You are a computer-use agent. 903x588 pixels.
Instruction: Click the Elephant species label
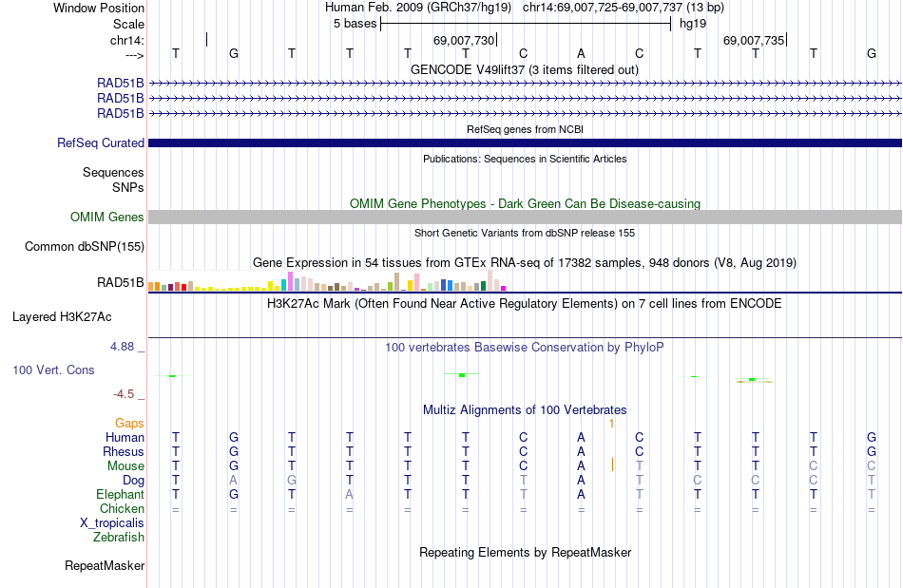(x=120, y=495)
